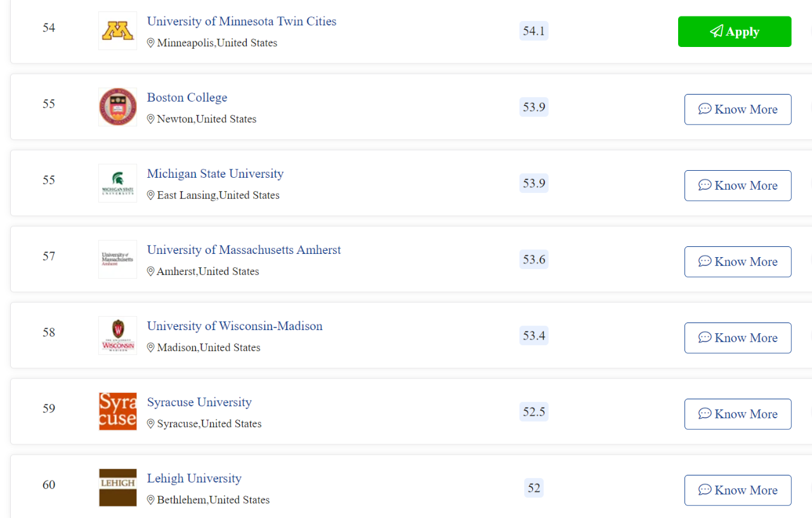Know More about Wisconsin-Madison

[738, 338]
